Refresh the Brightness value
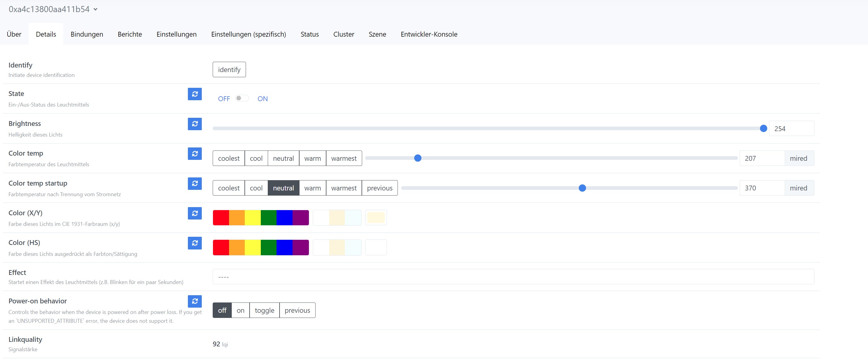This screenshot has width=868, height=360. click(195, 124)
